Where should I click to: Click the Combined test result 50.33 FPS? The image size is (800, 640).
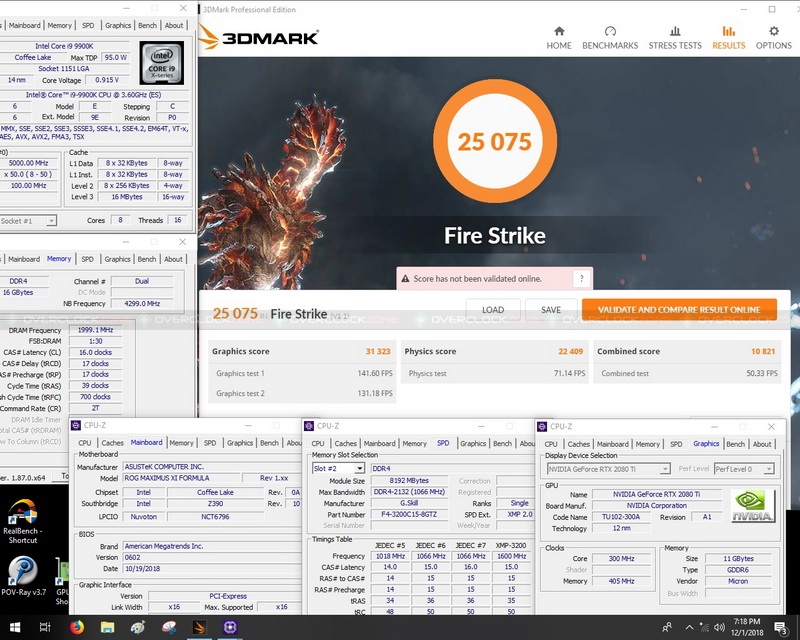[x=762, y=374]
